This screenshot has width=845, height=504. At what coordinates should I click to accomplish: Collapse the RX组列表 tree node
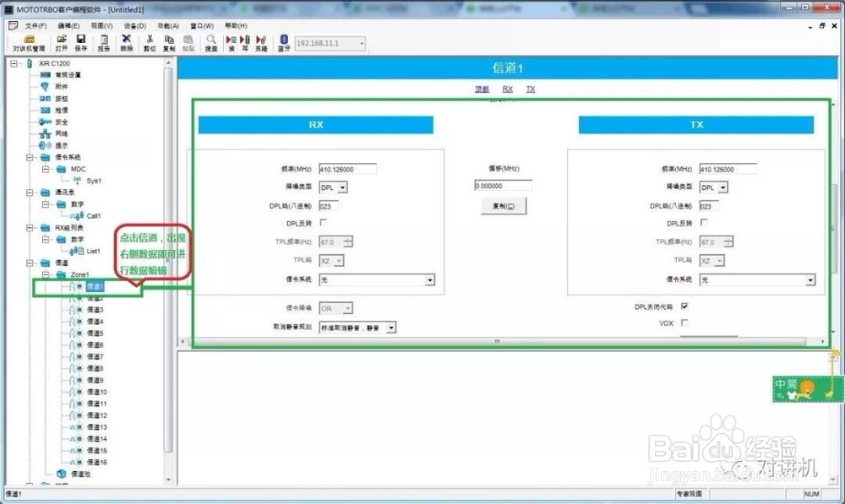[x=30, y=228]
